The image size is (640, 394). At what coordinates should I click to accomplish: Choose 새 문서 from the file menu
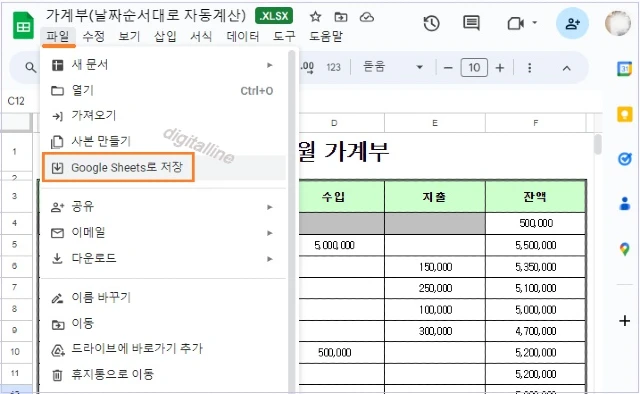[x=163, y=65]
